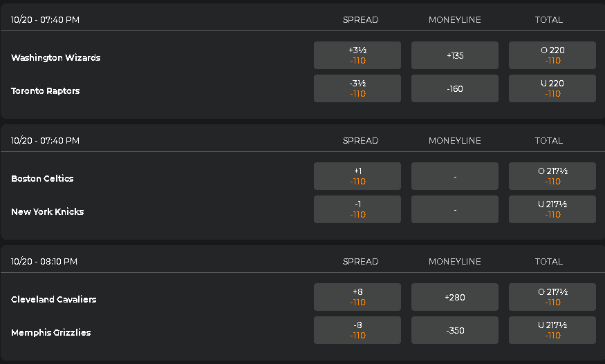
Task: Select Toronto Raptors -3½ spread bet
Action: click(x=357, y=88)
